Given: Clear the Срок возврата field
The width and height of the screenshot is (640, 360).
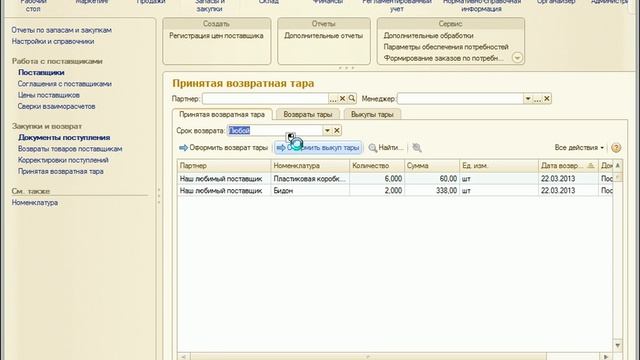Looking at the screenshot, I should click(x=337, y=131).
